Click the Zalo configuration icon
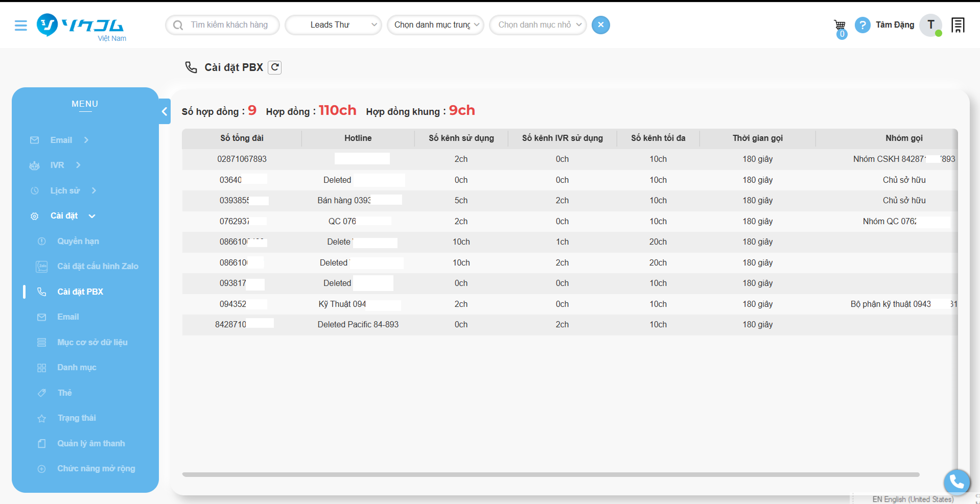 (42, 267)
